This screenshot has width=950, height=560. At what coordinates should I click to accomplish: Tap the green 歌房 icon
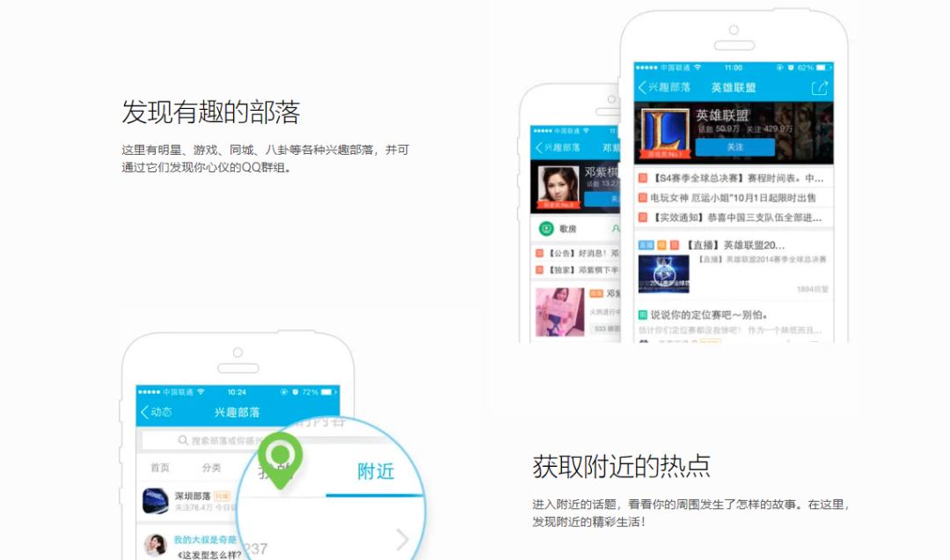pos(546,229)
